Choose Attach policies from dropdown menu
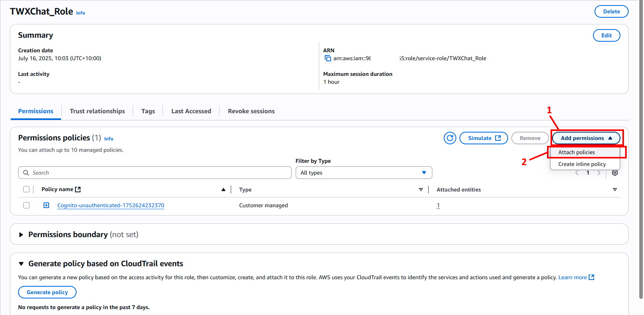The image size is (644, 315). point(576,152)
